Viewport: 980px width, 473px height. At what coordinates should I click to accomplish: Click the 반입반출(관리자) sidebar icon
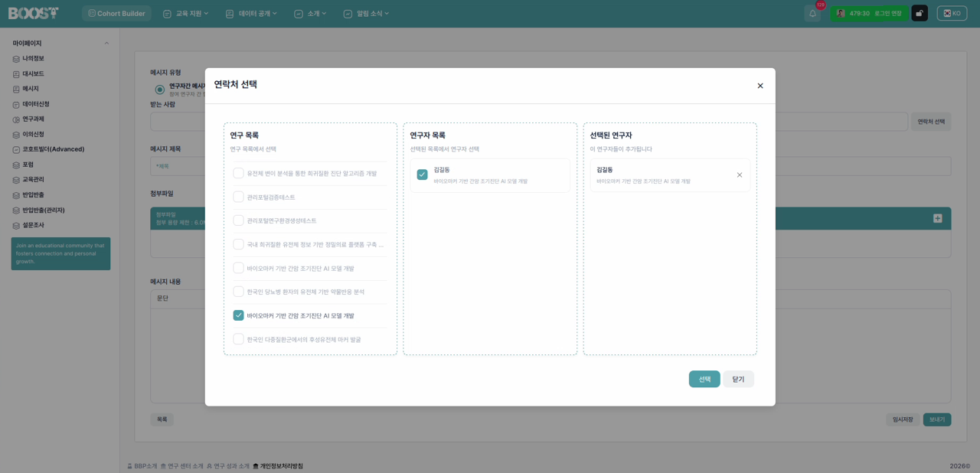click(16, 210)
